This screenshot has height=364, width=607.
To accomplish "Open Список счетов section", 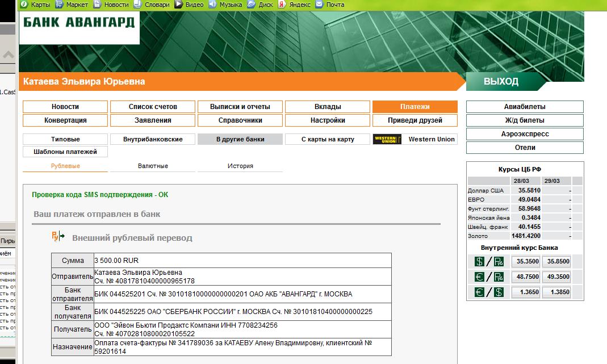I will [x=153, y=107].
